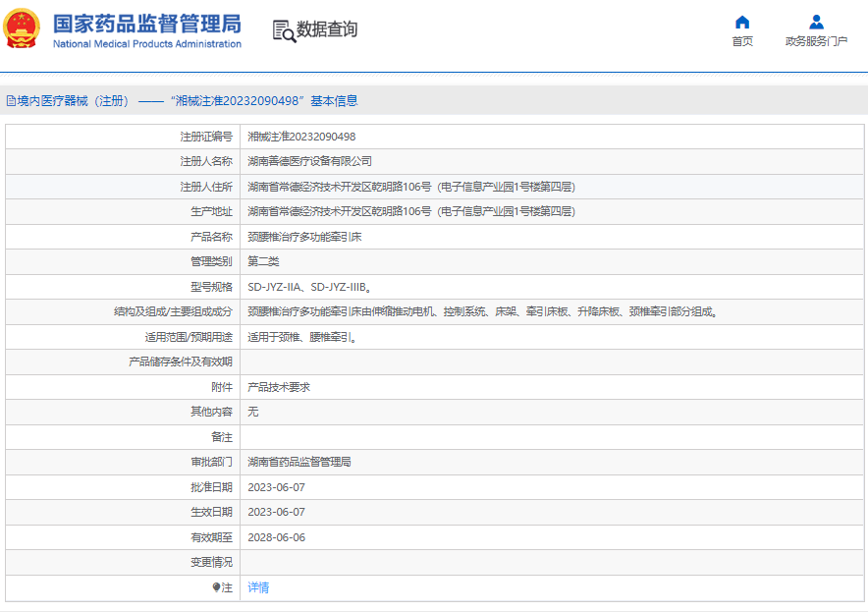This screenshot has width=868, height=612.
Task: Open the 详情 details link
Action: 258,587
